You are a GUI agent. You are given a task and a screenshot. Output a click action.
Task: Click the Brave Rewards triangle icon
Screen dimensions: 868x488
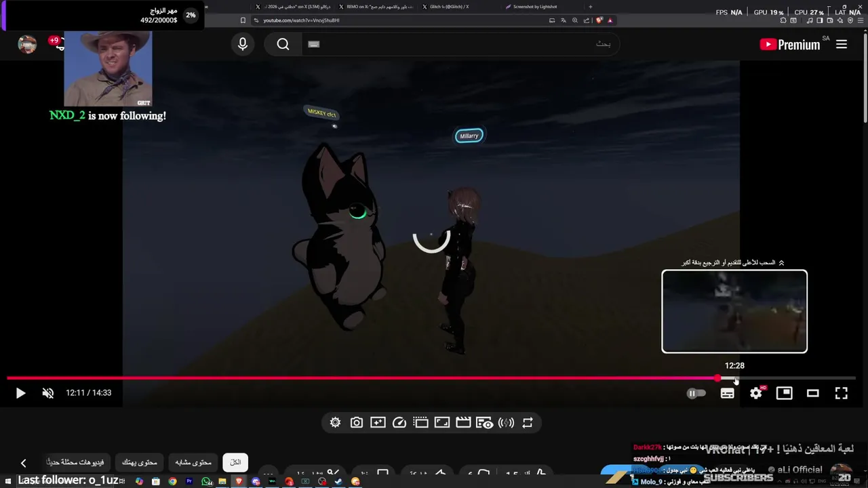(610, 20)
